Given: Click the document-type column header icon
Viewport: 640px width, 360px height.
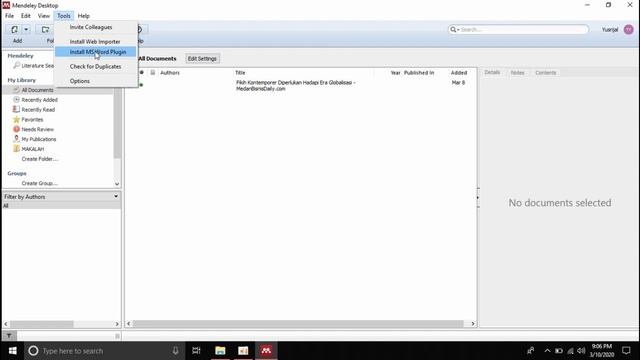Looking at the screenshot, I should tap(153, 73).
